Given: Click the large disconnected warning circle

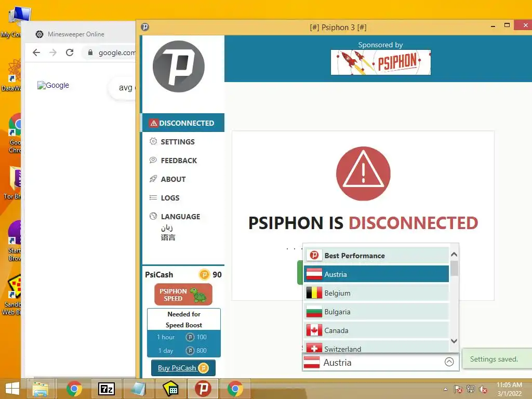Looking at the screenshot, I should 363,174.
